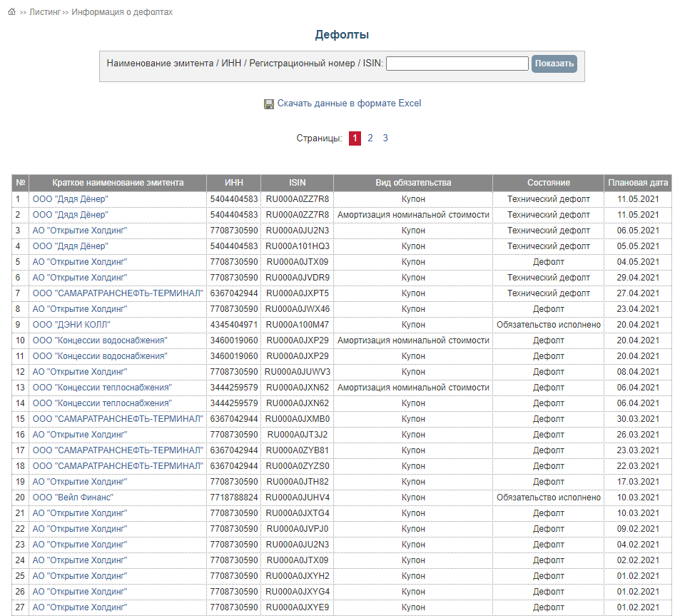Open ООО "Концессии водоснабжения" in row 10
680x616 pixels.
coord(100,340)
